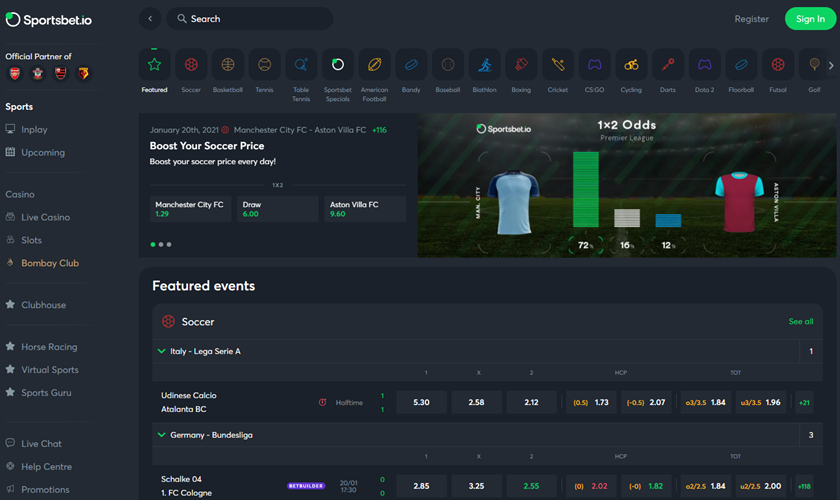Click the Sign In button
This screenshot has width=840, height=500.
810,19
